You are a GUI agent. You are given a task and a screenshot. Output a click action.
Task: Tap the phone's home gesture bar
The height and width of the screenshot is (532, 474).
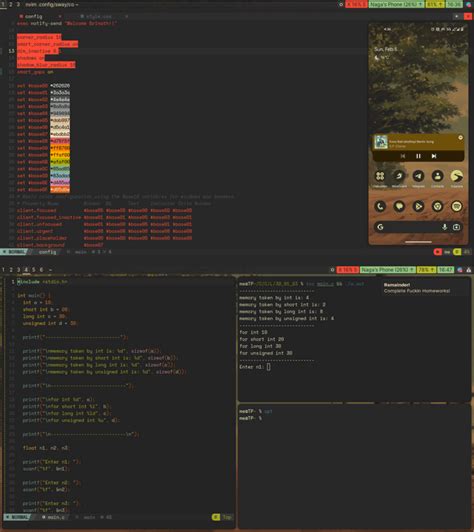click(418, 242)
